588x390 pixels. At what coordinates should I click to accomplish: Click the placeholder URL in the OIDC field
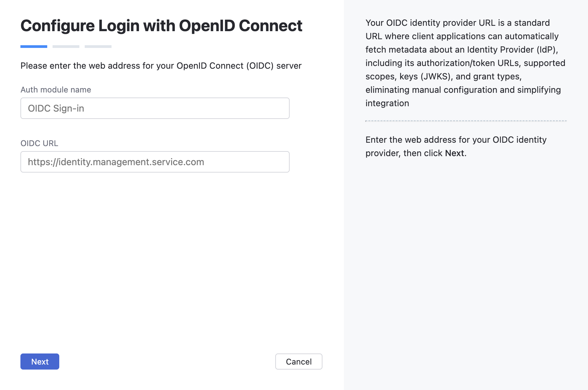[116, 162]
